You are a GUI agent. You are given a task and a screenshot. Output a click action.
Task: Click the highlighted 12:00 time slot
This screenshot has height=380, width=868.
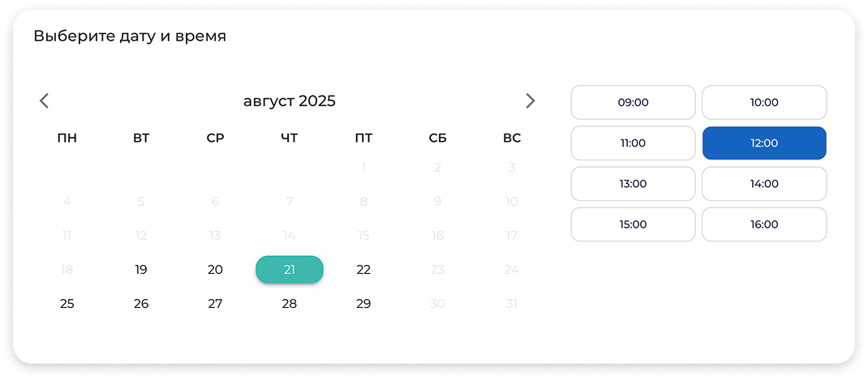click(x=764, y=143)
